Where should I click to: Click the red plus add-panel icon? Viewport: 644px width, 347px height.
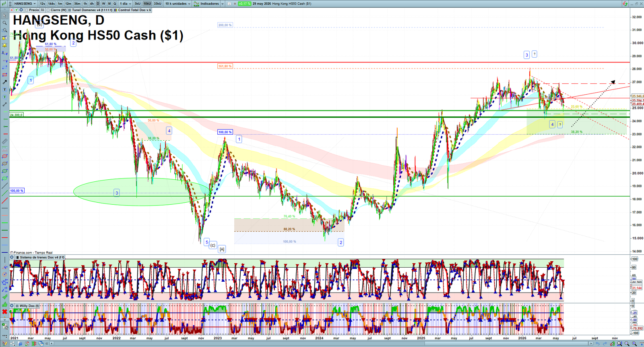(12, 10)
